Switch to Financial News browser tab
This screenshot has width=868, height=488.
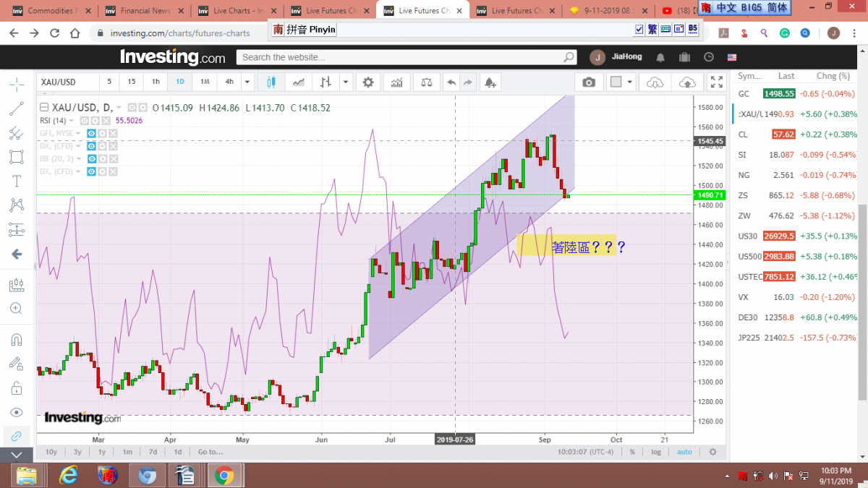[145, 11]
